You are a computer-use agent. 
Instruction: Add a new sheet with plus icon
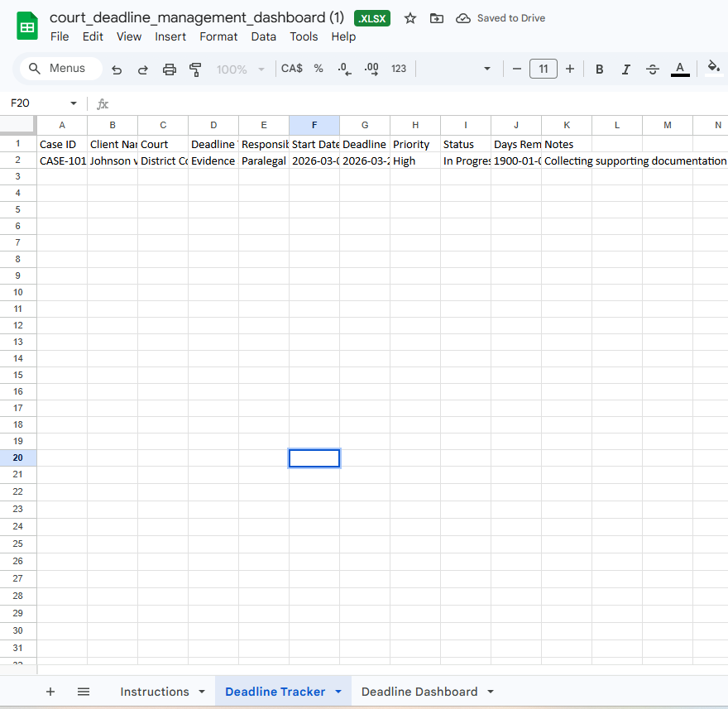[50, 692]
